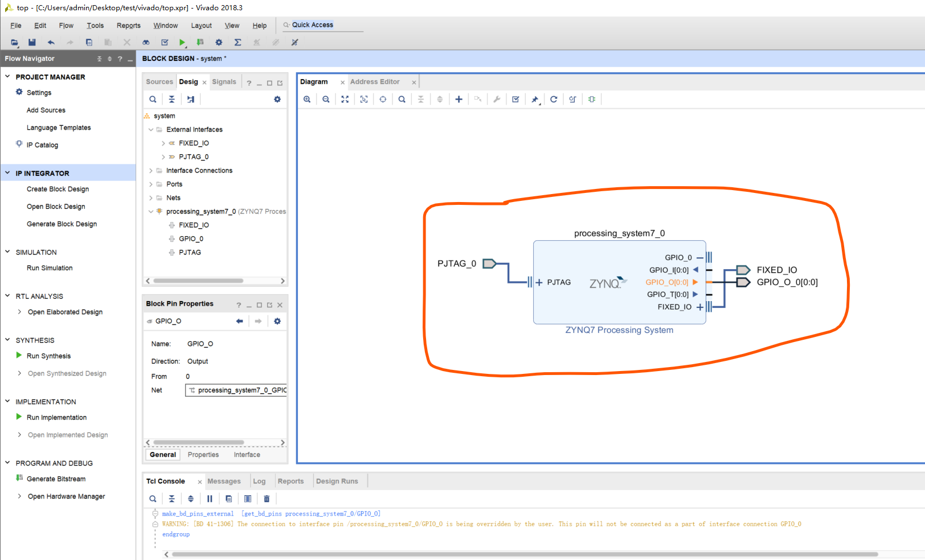Zoom fit the block diagram
The image size is (925, 560).
click(345, 99)
